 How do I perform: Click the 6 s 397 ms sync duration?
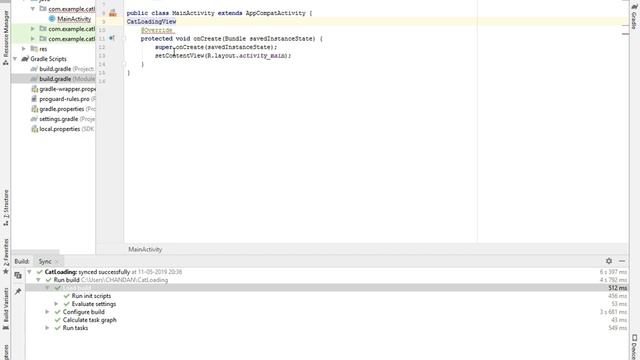(x=613, y=272)
